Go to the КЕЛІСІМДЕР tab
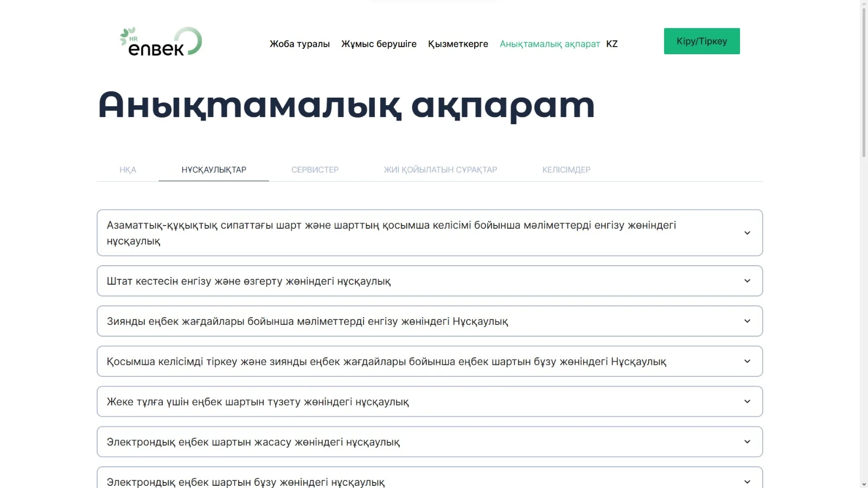 pos(566,170)
